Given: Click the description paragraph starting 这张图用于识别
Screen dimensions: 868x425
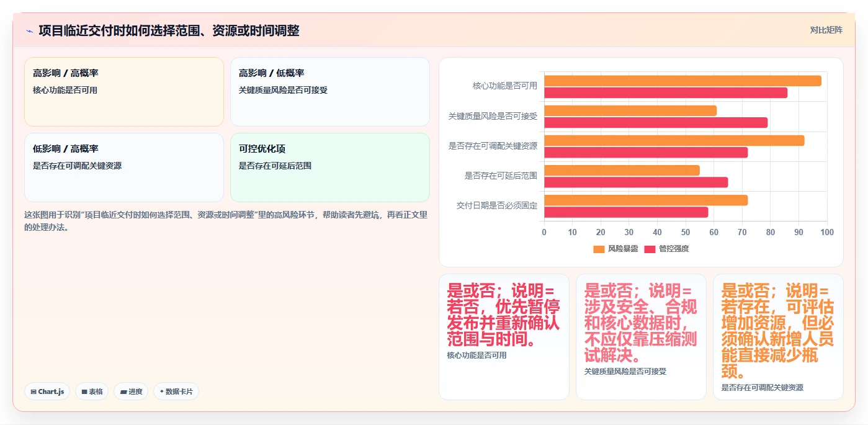Looking at the screenshot, I should 226,221.
